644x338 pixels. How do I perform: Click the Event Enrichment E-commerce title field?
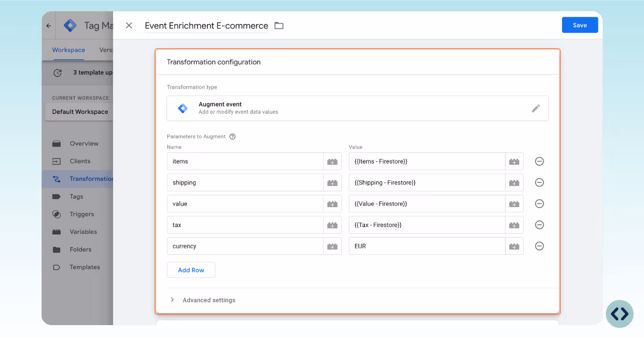[207, 25]
